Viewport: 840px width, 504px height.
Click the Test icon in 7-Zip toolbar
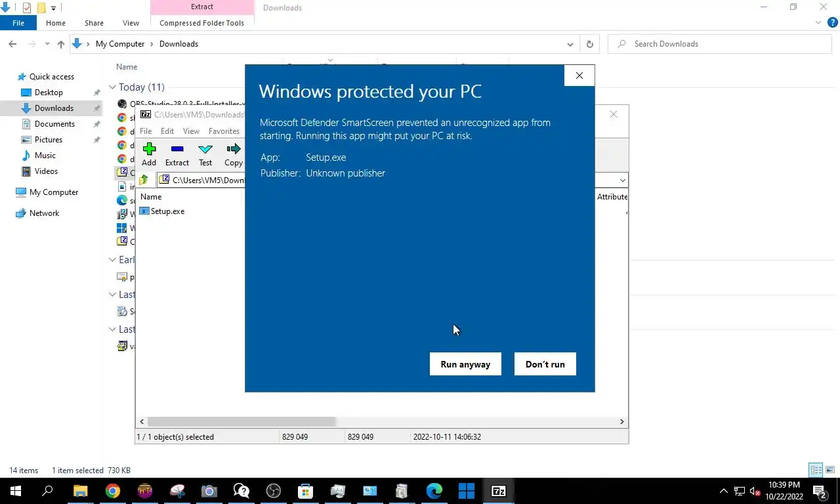click(x=205, y=154)
